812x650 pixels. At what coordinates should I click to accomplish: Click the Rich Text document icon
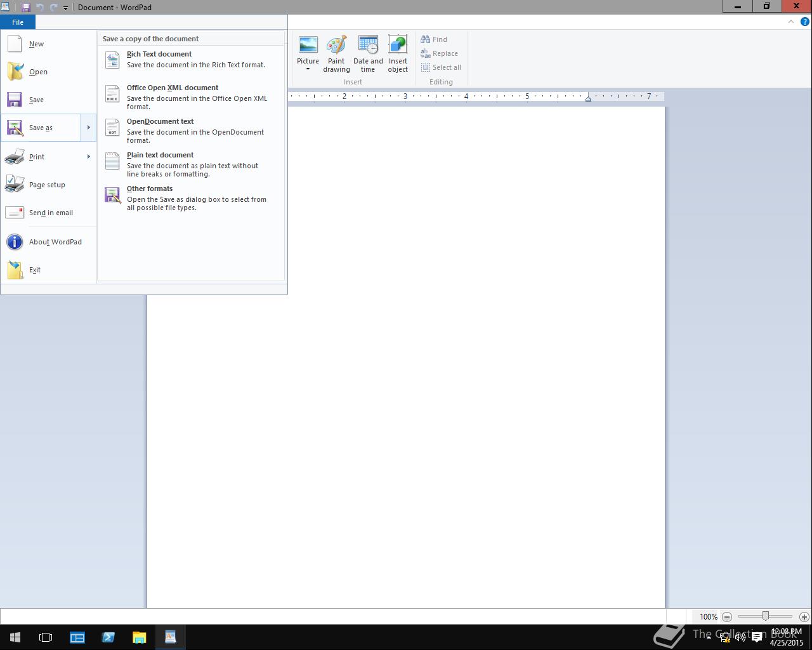coord(112,60)
